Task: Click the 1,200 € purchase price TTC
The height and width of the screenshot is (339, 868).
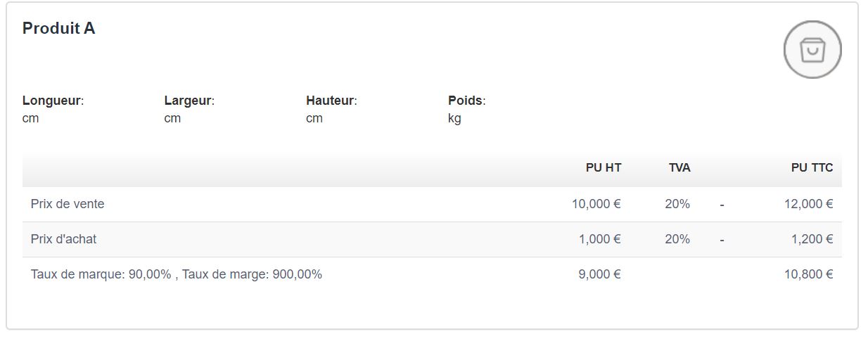Action: [x=812, y=239]
